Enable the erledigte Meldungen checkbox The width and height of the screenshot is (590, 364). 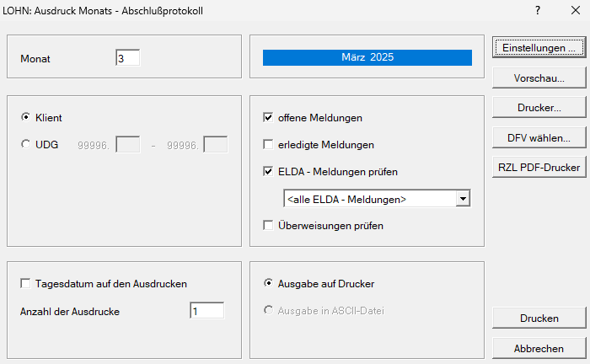coord(269,145)
